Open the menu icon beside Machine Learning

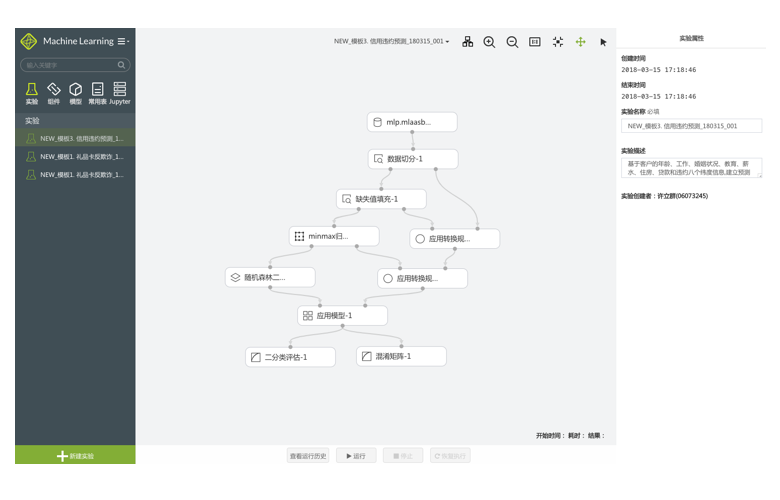pos(122,41)
